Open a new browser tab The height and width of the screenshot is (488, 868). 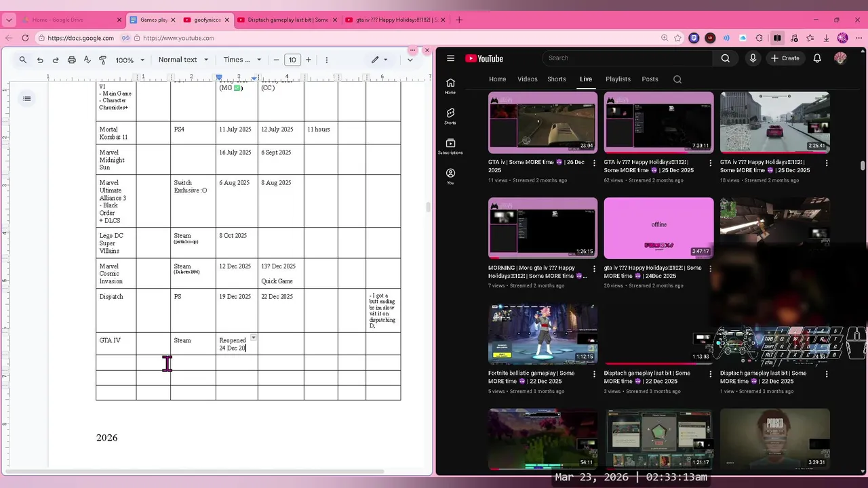point(459,20)
